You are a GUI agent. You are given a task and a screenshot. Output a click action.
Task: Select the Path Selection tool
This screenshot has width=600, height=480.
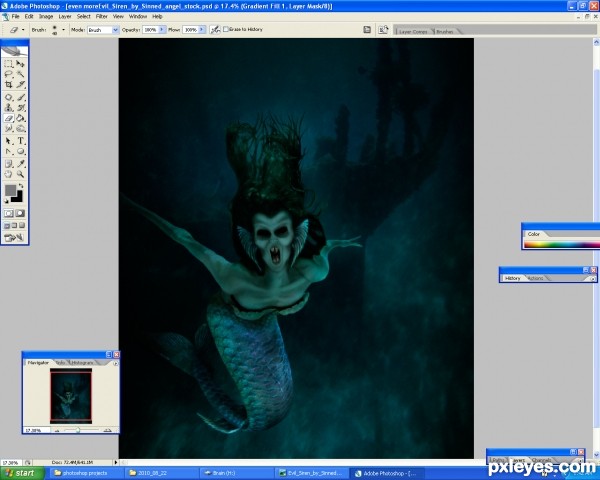8,141
